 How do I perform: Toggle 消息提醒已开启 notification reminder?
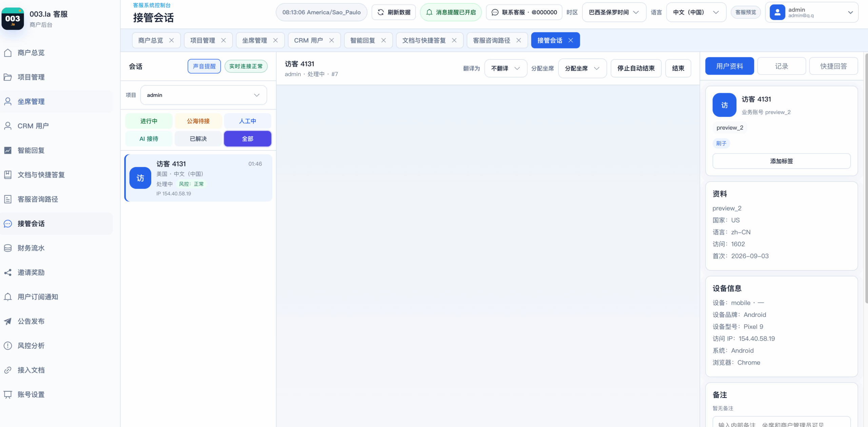pos(451,12)
